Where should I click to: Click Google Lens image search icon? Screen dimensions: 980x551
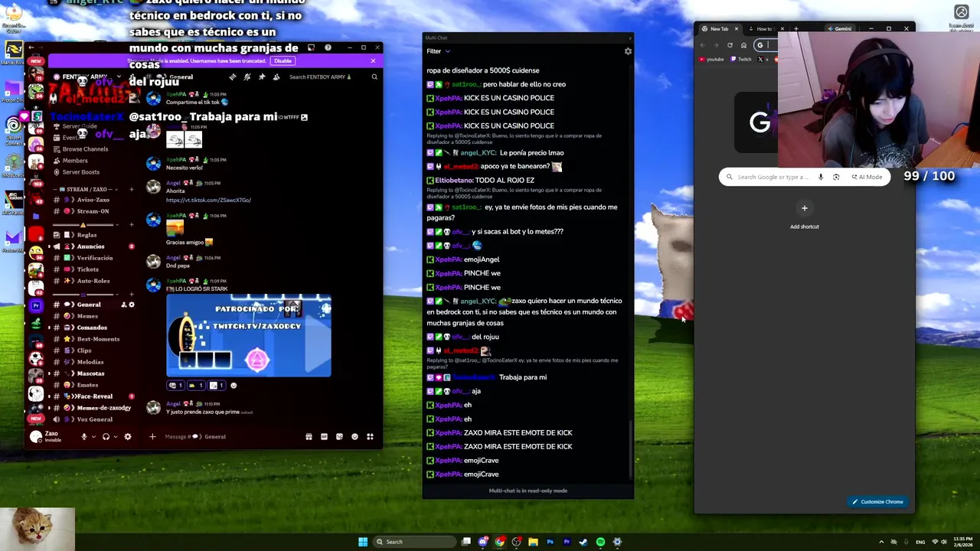pyautogui.click(x=836, y=177)
